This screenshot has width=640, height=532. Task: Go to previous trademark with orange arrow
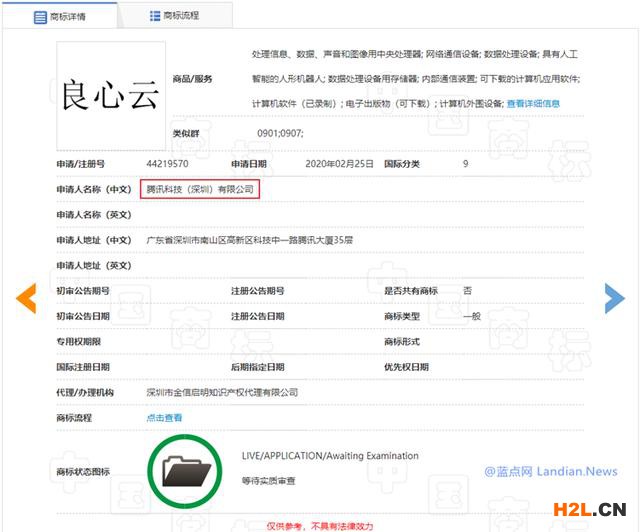tap(26, 298)
